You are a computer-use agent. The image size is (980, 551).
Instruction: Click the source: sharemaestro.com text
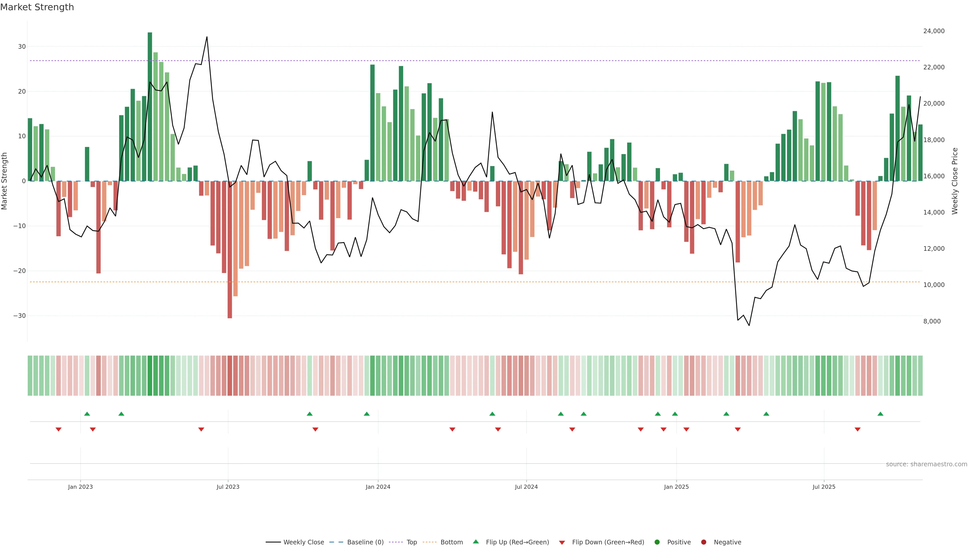click(x=926, y=464)
